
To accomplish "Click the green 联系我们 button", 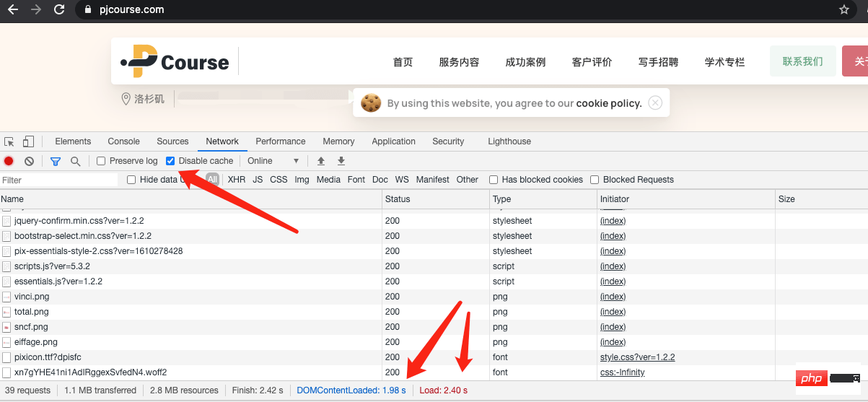I will tap(803, 61).
